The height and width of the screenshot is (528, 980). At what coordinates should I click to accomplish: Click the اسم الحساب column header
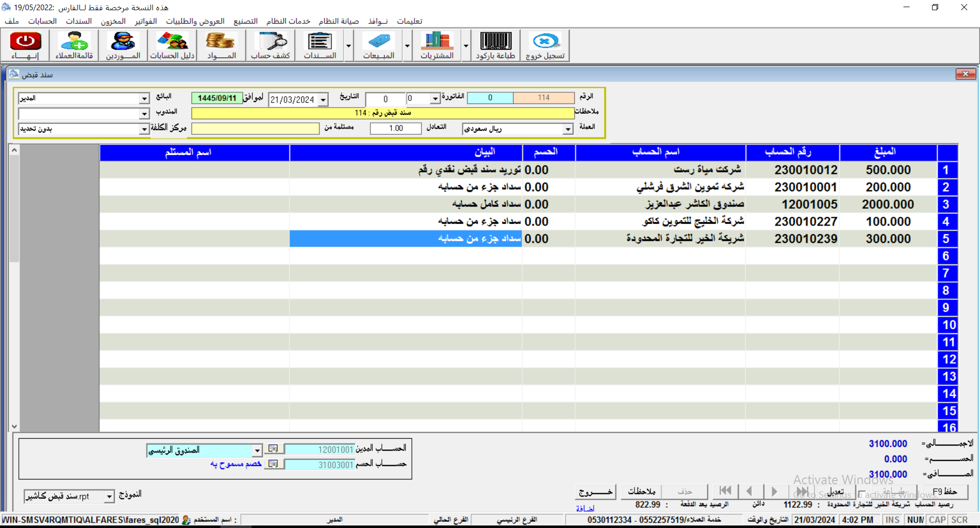(660, 152)
